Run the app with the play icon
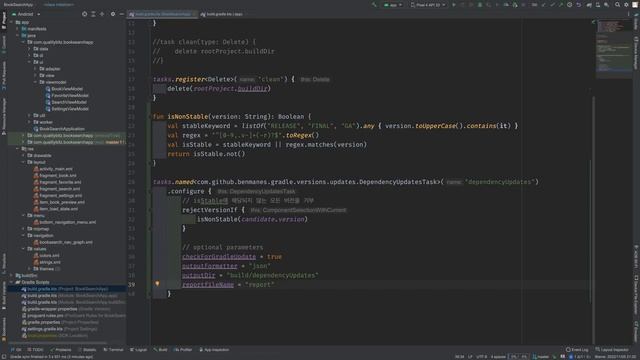This screenshot has height=360, width=640. [453, 5]
